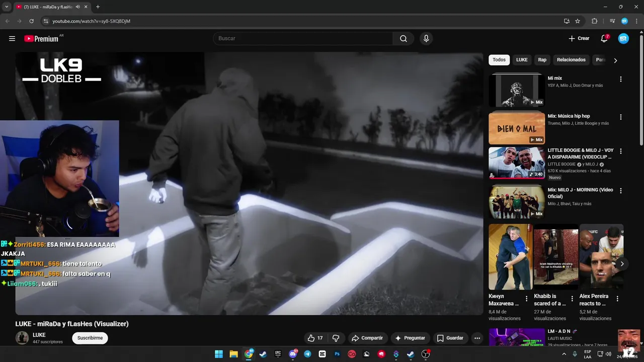
Task: Open LM - A D N video thumbnail
Action: [x=517, y=337]
